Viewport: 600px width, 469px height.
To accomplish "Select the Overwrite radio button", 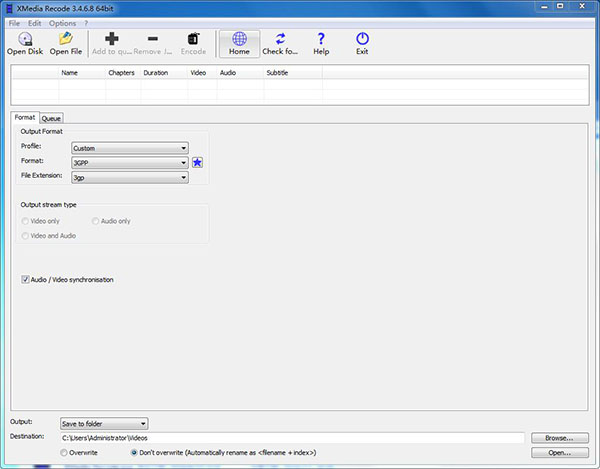I will (66, 452).
